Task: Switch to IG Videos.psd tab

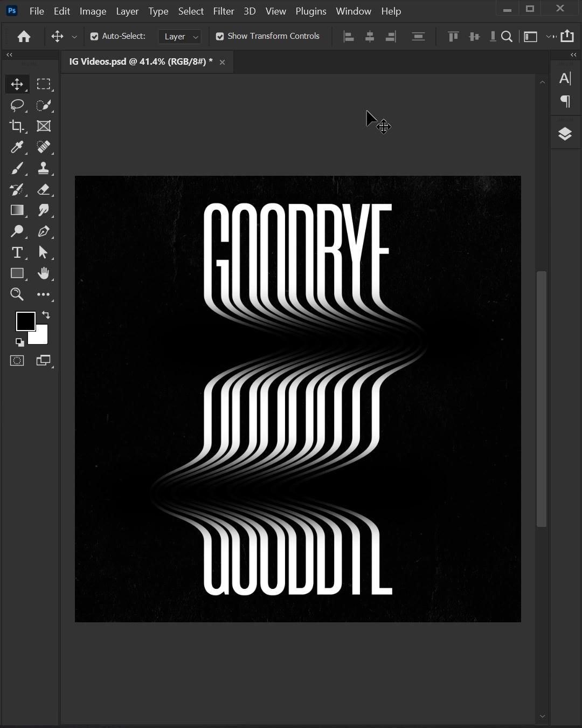Action: (141, 61)
